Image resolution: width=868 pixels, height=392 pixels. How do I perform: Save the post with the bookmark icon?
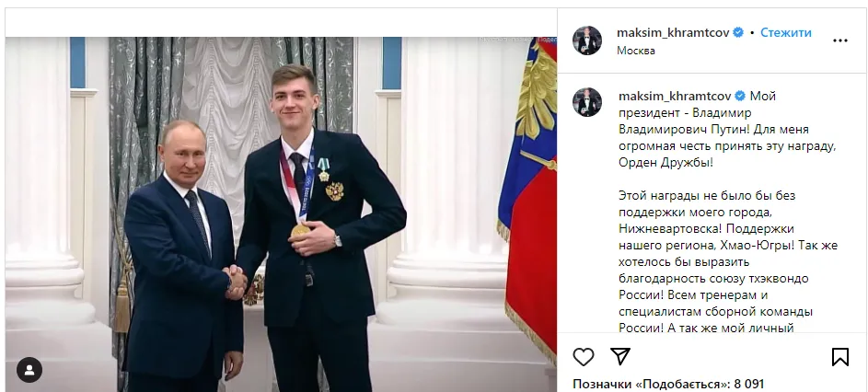tap(839, 356)
